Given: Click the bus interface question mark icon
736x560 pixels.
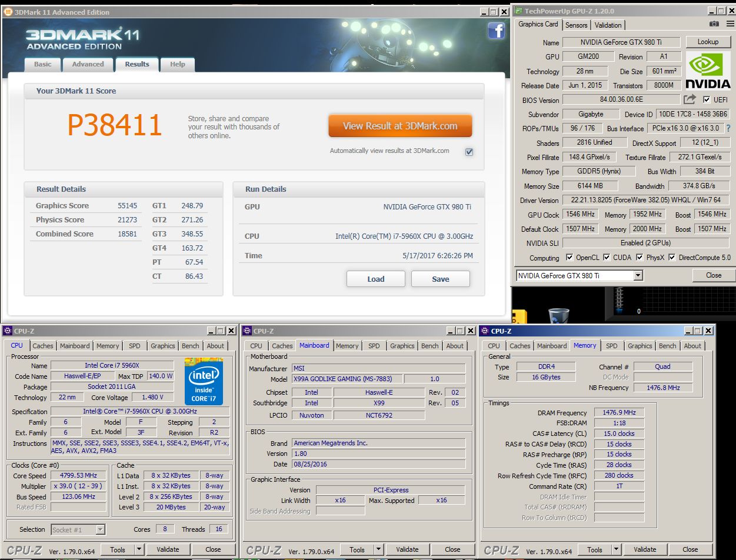Looking at the screenshot, I should pos(728,128).
